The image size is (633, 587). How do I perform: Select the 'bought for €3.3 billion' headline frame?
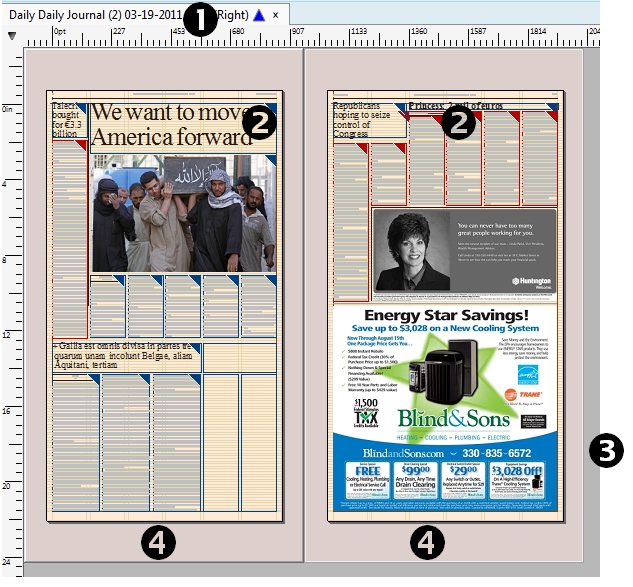click(x=69, y=120)
